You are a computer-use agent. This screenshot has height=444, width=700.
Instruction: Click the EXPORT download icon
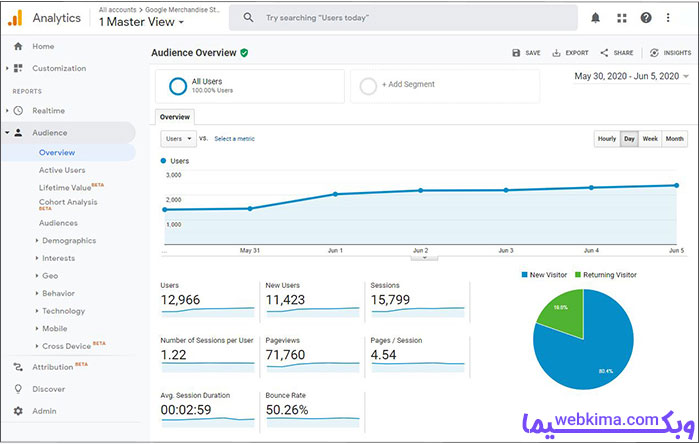click(556, 53)
